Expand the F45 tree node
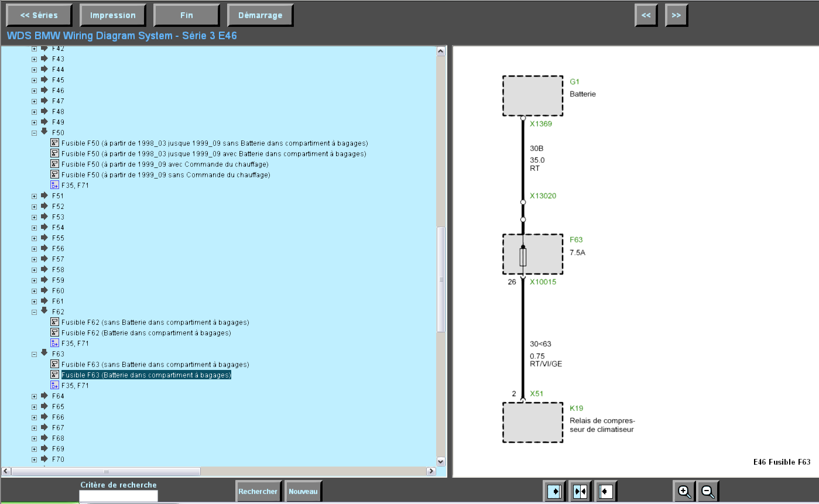 (34, 80)
